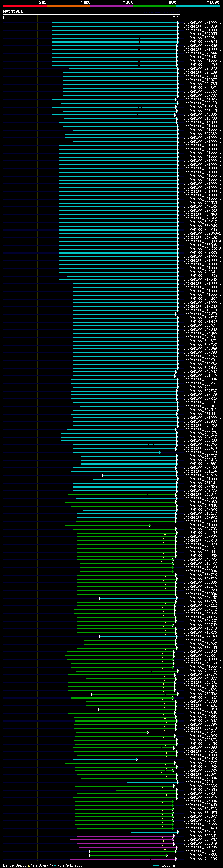Screen dimensions: 223x868
Task: Click the UniRef100_Q94LQ9 label
Action: tap(200, 72)
